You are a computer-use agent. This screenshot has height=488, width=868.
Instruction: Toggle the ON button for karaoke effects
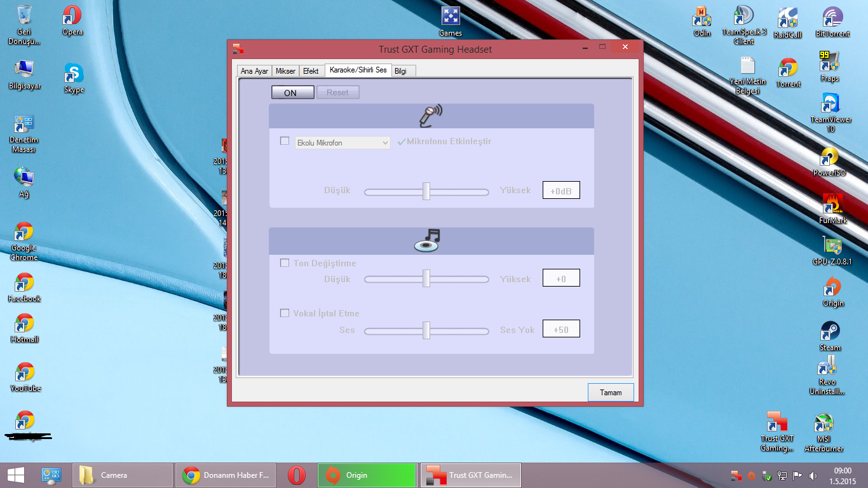click(x=292, y=93)
